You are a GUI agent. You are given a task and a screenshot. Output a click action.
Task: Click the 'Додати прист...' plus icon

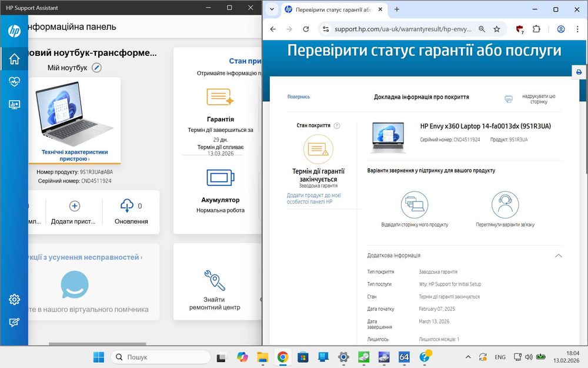[75, 205]
